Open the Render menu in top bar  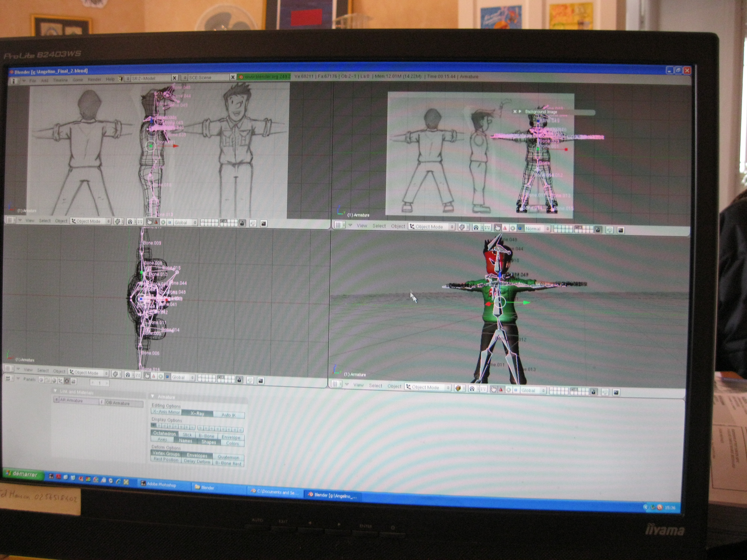[94, 80]
